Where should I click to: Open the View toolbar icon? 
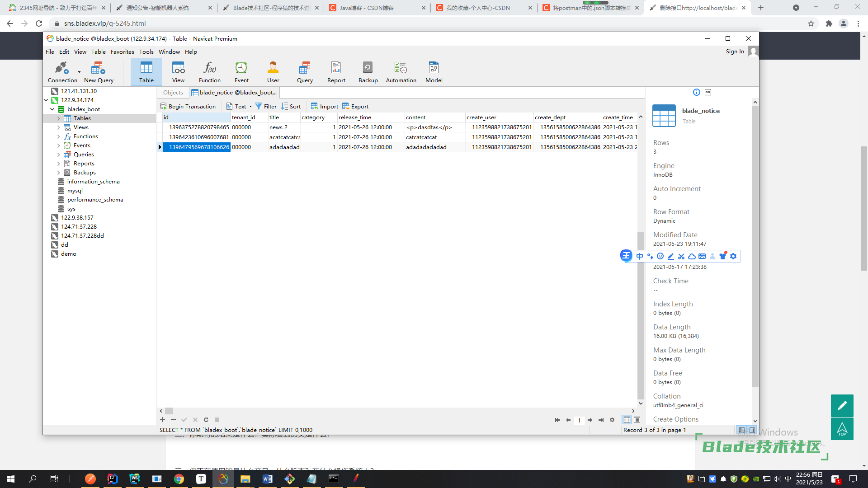click(x=178, y=72)
